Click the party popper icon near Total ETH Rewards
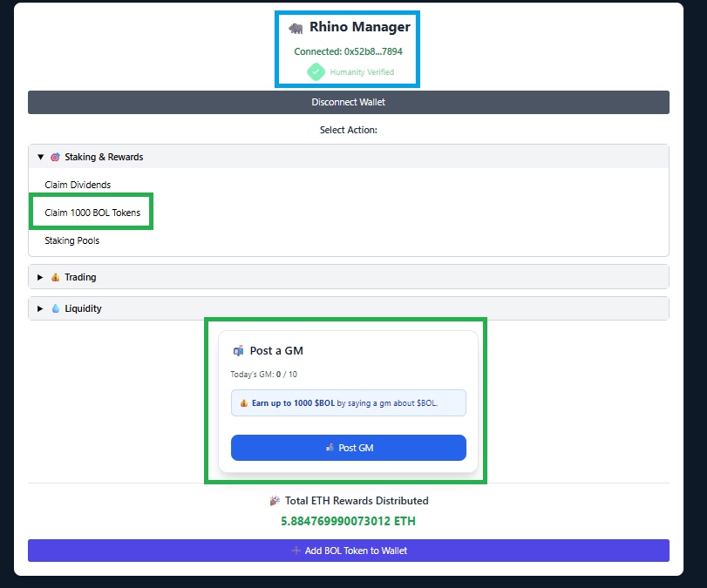The width and height of the screenshot is (707, 588). pos(275,501)
